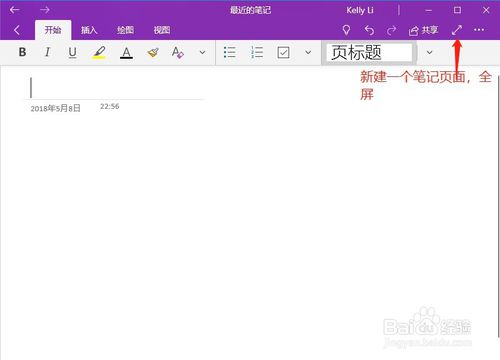The image size is (500, 360).
Task: Switch to the 视图 tab
Action: point(162,30)
